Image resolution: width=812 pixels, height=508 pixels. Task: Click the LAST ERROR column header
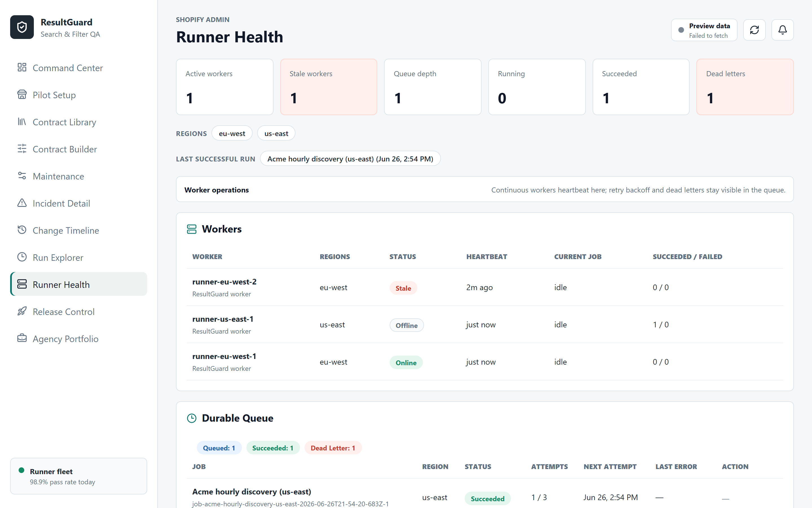(x=676, y=467)
